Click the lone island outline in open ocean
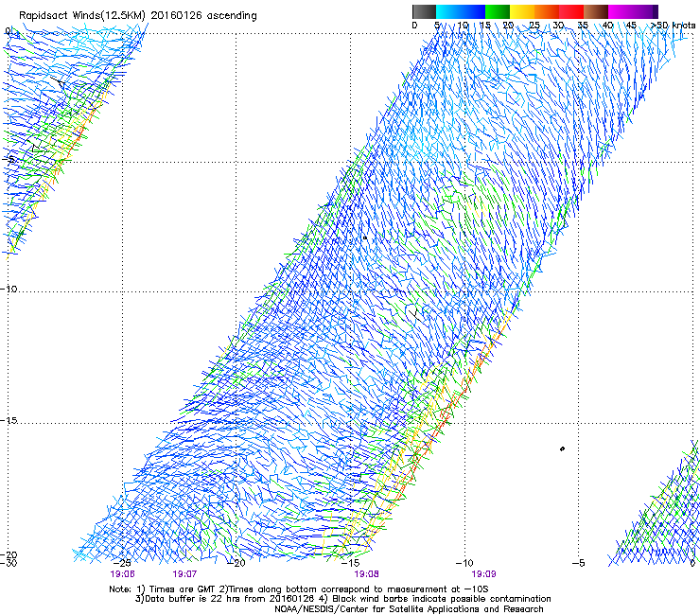This screenshot has width=700, height=615. (562, 448)
